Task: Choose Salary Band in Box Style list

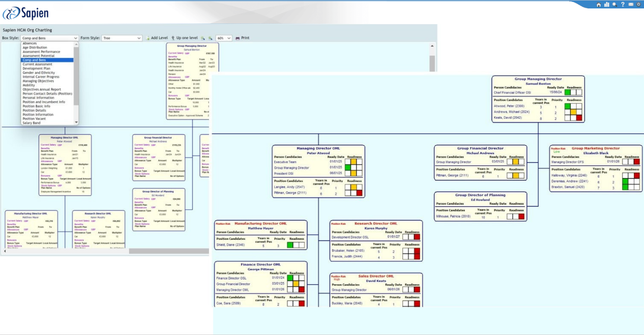Action: point(31,123)
